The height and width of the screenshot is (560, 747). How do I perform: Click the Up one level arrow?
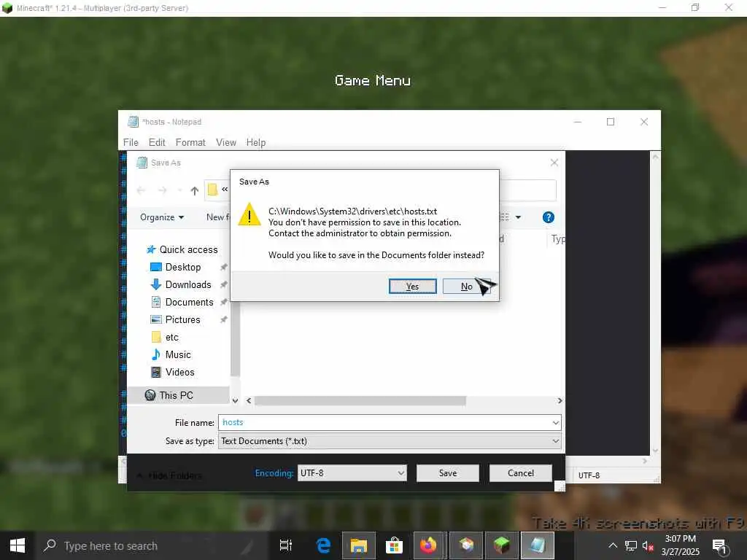point(194,190)
